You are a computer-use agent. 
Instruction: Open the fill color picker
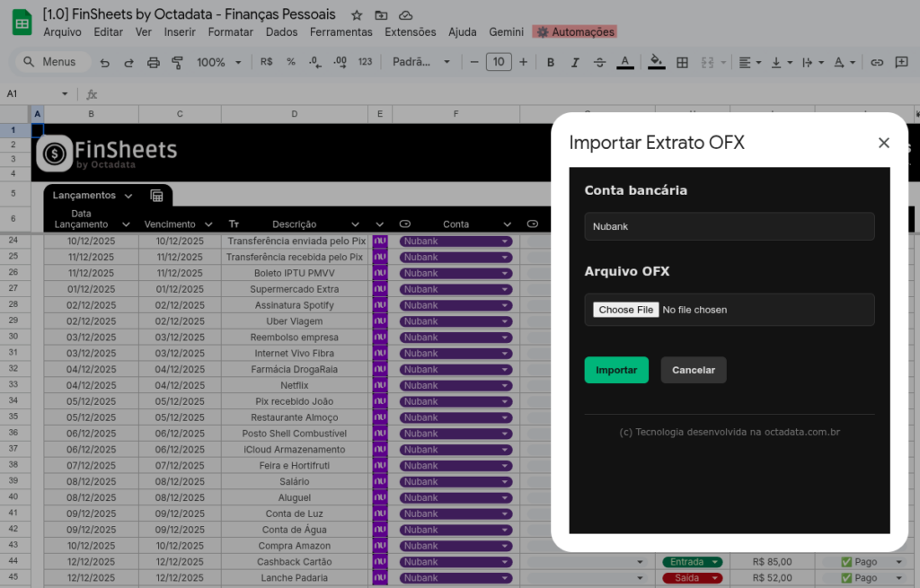coord(655,62)
